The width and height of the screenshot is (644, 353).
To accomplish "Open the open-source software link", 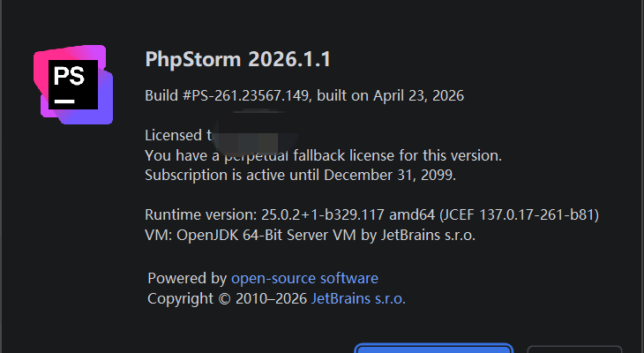I will 304,278.
